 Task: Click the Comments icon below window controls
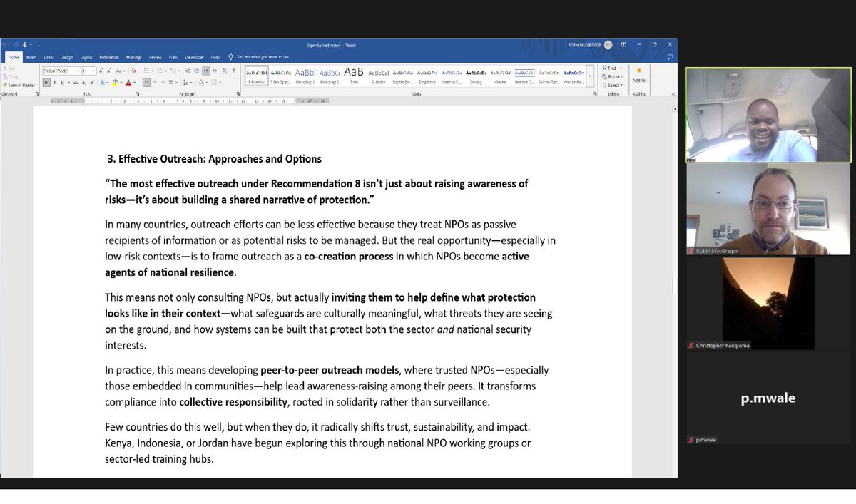(x=671, y=57)
